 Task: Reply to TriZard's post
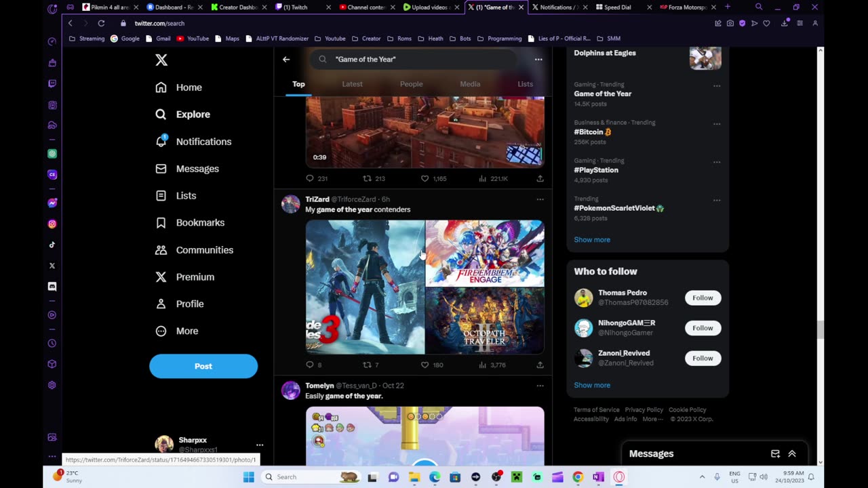pos(313,365)
